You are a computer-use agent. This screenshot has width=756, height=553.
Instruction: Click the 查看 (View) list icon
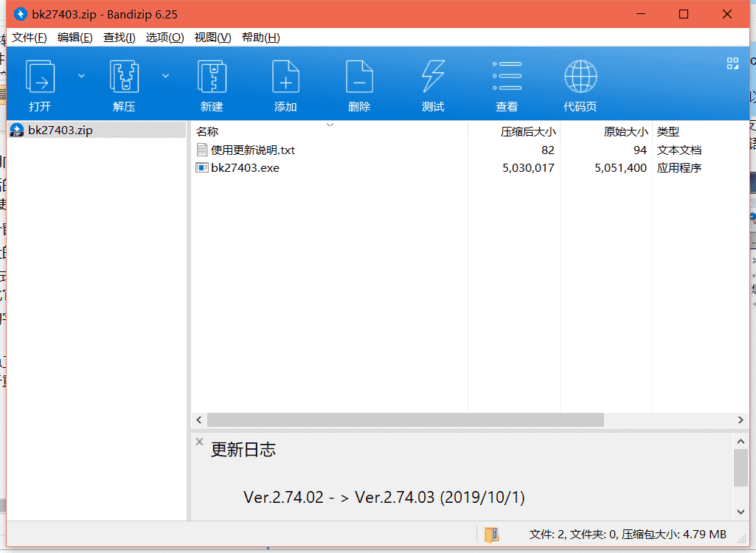click(x=507, y=76)
